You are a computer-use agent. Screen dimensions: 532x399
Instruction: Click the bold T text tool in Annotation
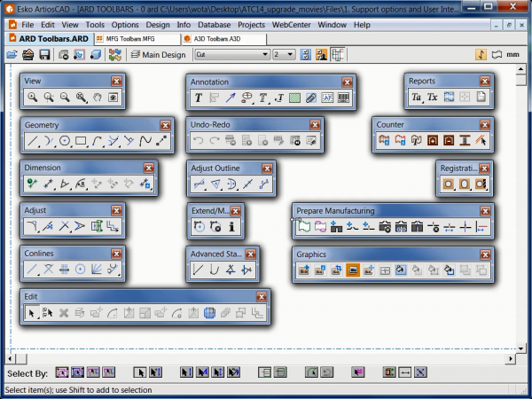coord(199,98)
